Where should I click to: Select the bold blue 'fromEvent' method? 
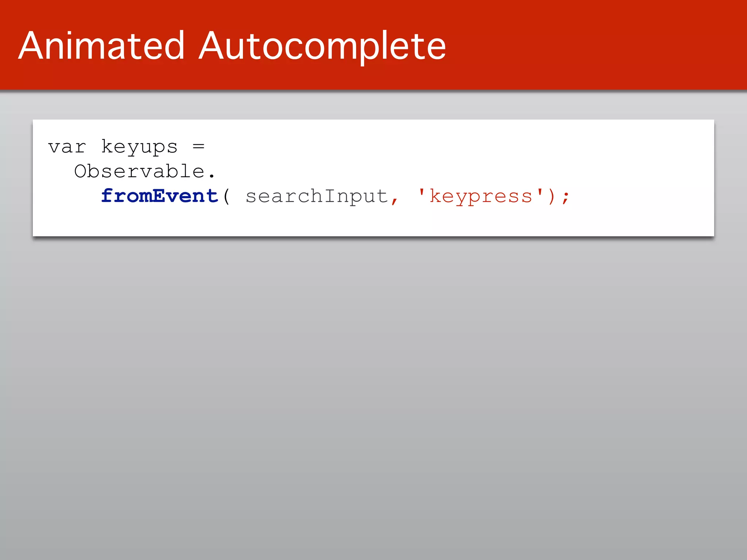pyautogui.click(x=159, y=196)
